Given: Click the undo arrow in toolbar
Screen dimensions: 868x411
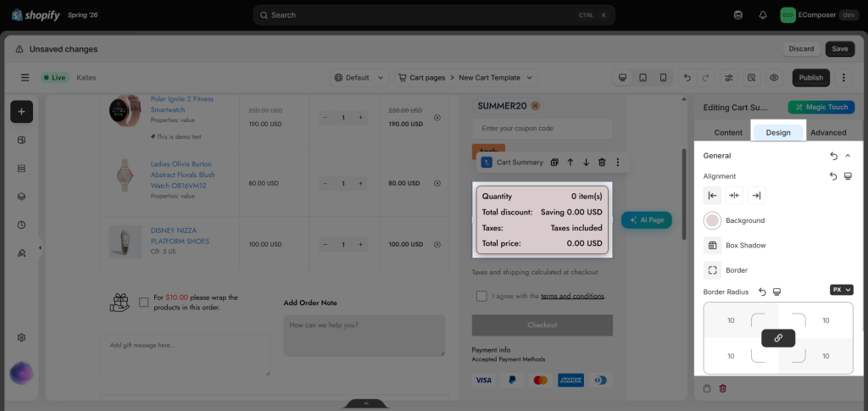Looking at the screenshot, I should coord(687,78).
